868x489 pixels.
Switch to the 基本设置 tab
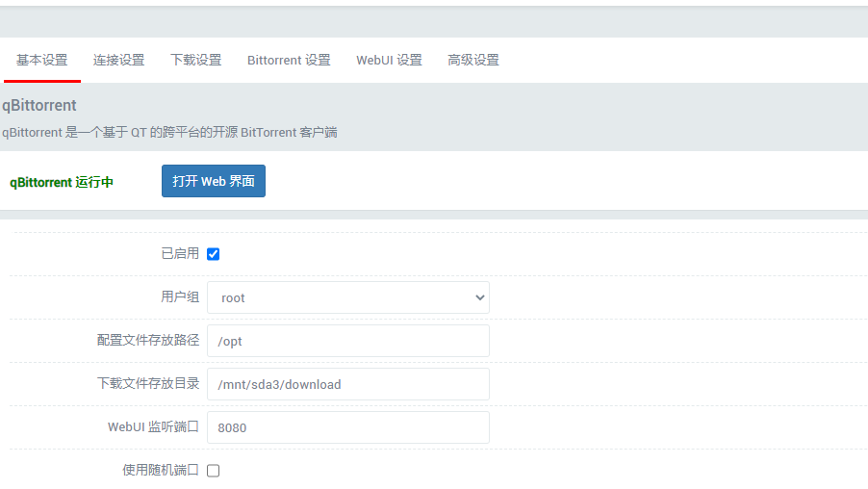pyautogui.click(x=42, y=61)
